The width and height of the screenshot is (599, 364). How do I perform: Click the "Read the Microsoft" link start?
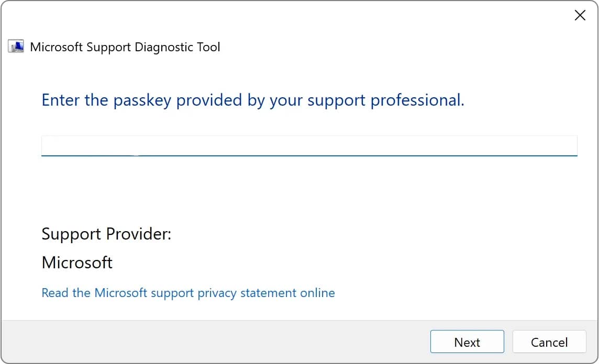67,292
